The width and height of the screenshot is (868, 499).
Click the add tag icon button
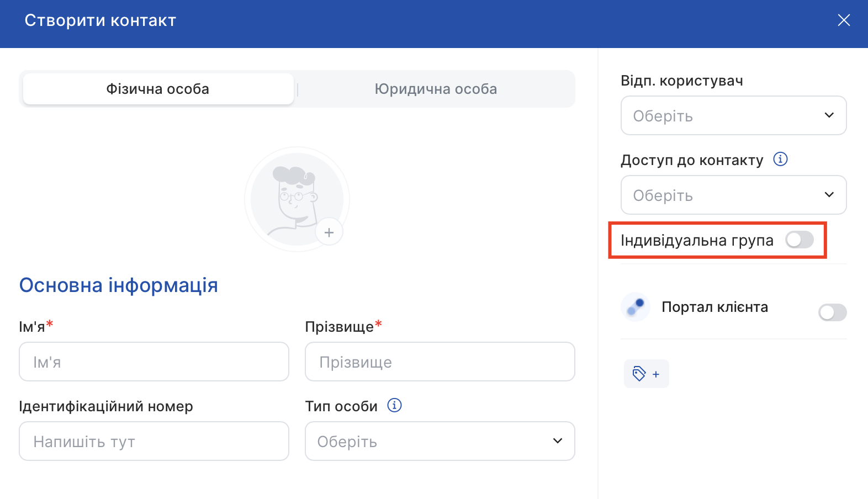point(646,374)
